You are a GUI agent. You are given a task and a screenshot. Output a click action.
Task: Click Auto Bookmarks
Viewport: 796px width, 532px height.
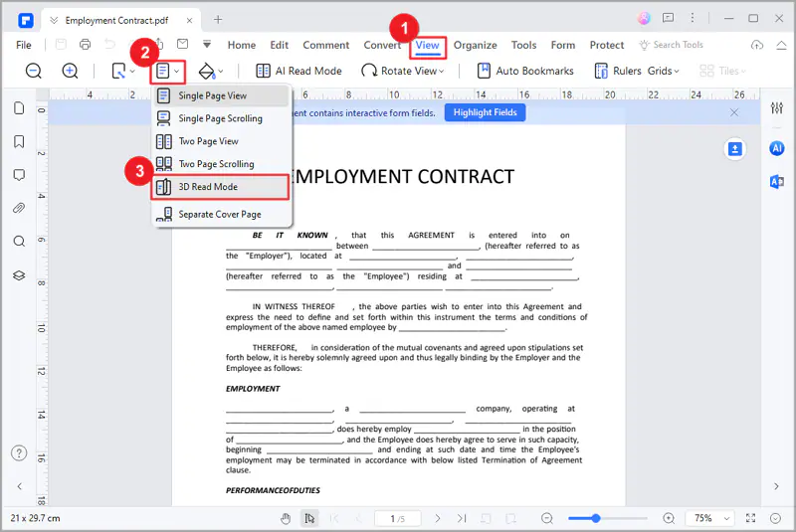pyautogui.click(x=525, y=71)
